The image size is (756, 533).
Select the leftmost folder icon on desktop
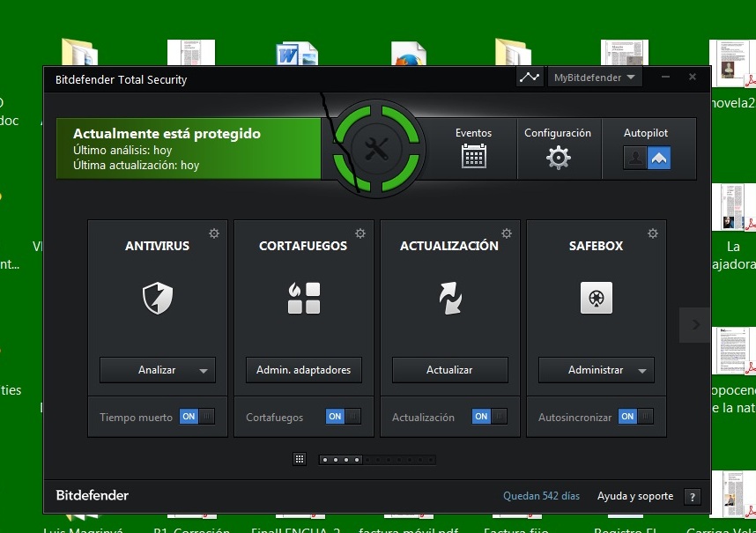click(80, 53)
